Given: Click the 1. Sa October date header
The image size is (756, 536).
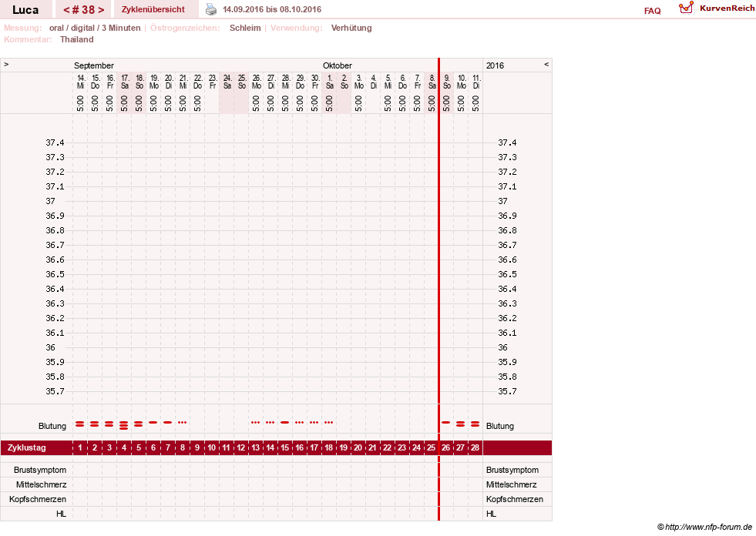Looking at the screenshot, I should (x=329, y=82).
